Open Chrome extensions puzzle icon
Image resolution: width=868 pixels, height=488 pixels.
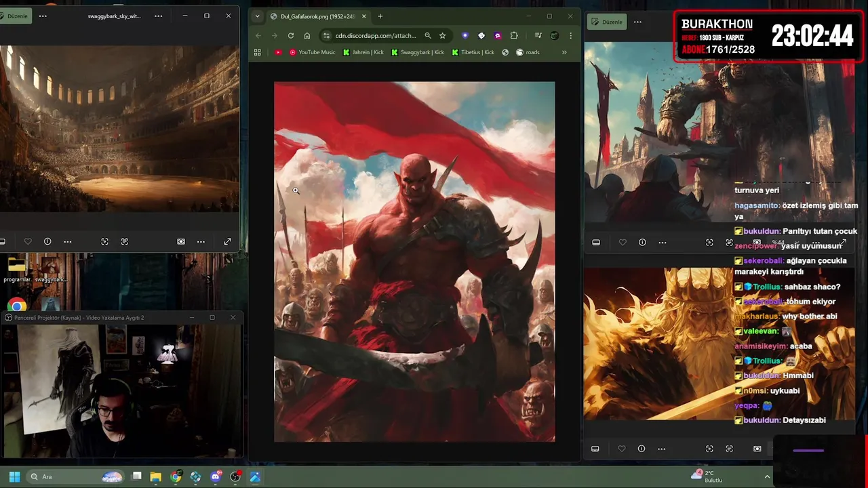click(x=514, y=35)
